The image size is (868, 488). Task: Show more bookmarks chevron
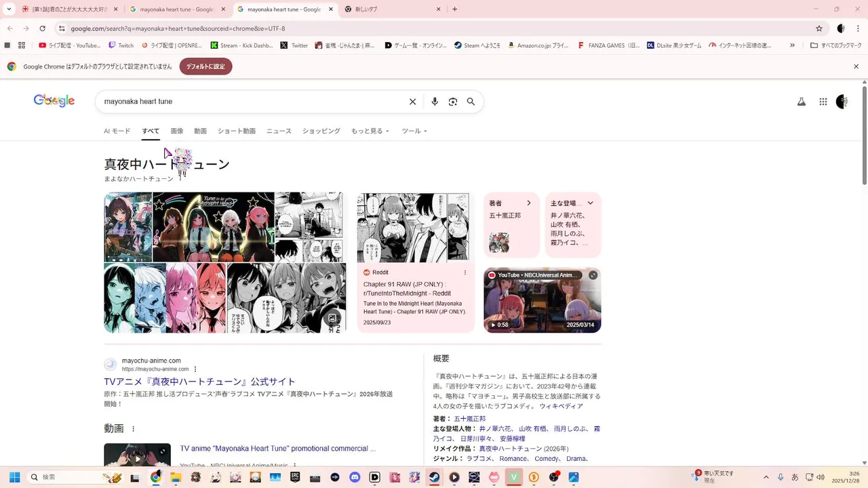pos(793,45)
